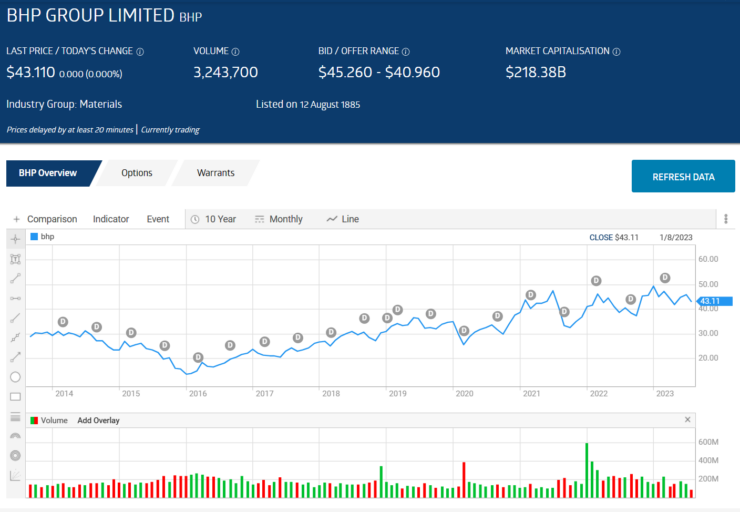This screenshot has width=740, height=512.
Task: Click the bhp series legend label
Action: (x=47, y=236)
